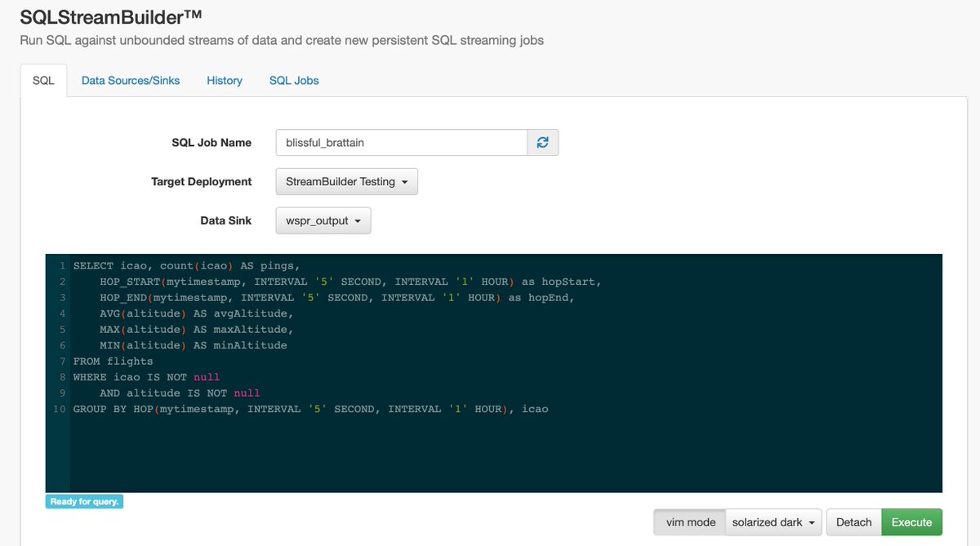
Task: Open the Data Sources/Sinks tab
Action: [131, 80]
